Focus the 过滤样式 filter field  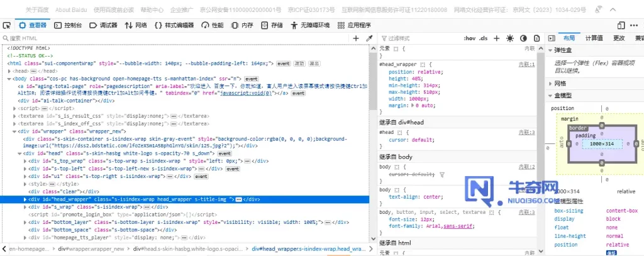419,38
